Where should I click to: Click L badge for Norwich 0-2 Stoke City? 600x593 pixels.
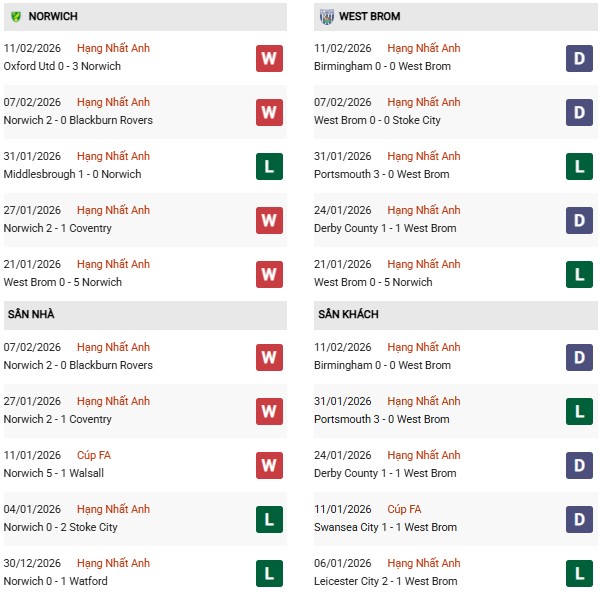(x=269, y=519)
